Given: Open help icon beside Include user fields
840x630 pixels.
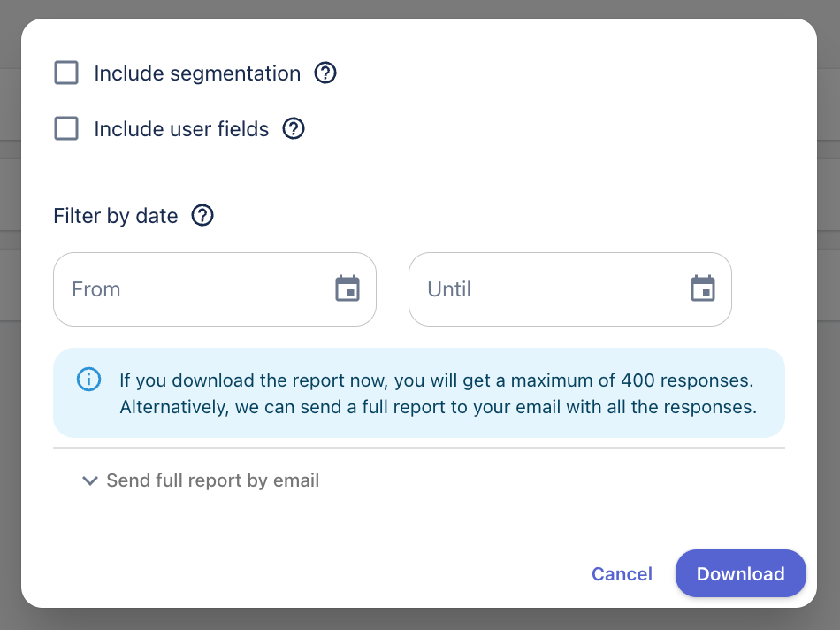Looking at the screenshot, I should [294, 128].
